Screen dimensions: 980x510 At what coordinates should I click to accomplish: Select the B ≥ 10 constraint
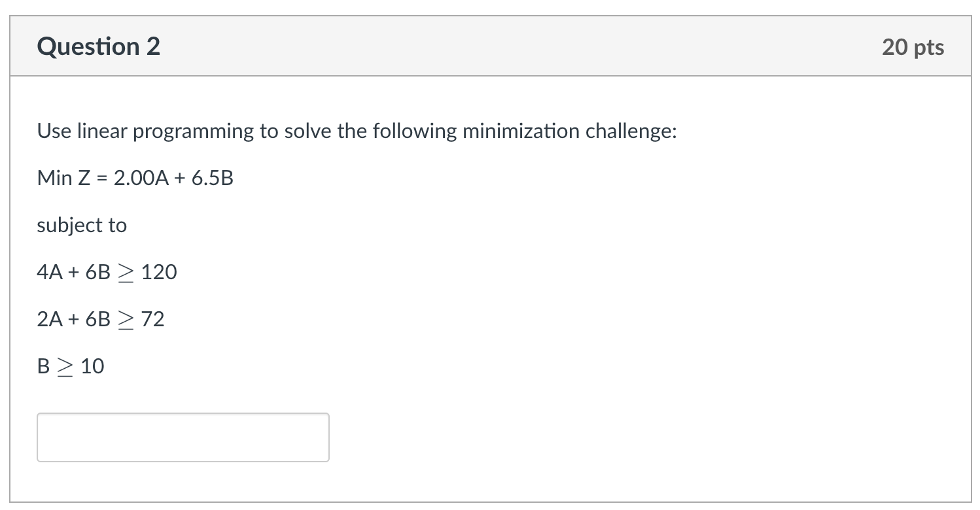tap(71, 365)
